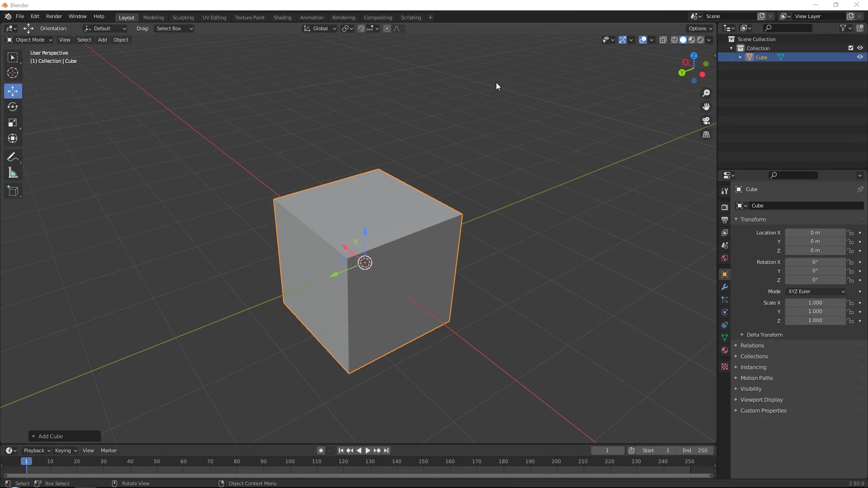Toggle auto keying record button
Image resolution: width=868 pixels, height=488 pixels.
pyautogui.click(x=321, y=450)
